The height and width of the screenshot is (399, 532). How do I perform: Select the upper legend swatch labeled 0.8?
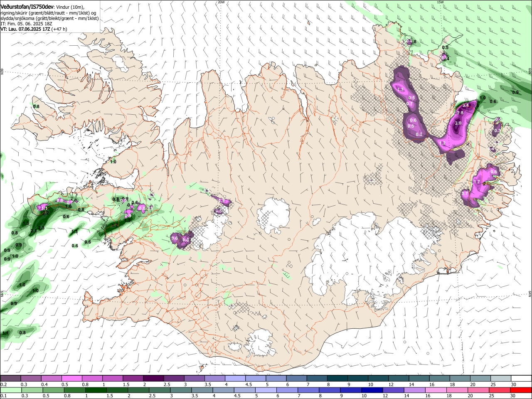(93, 379)
